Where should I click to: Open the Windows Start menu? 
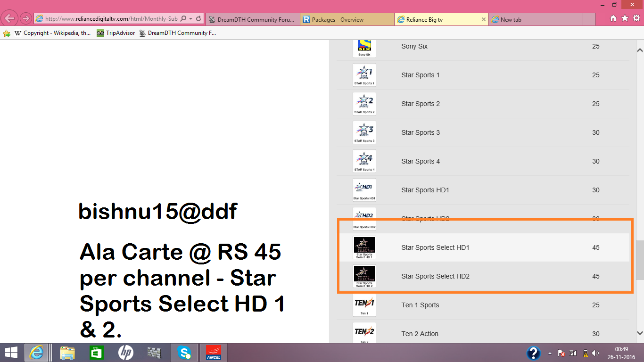click(11, 353)
